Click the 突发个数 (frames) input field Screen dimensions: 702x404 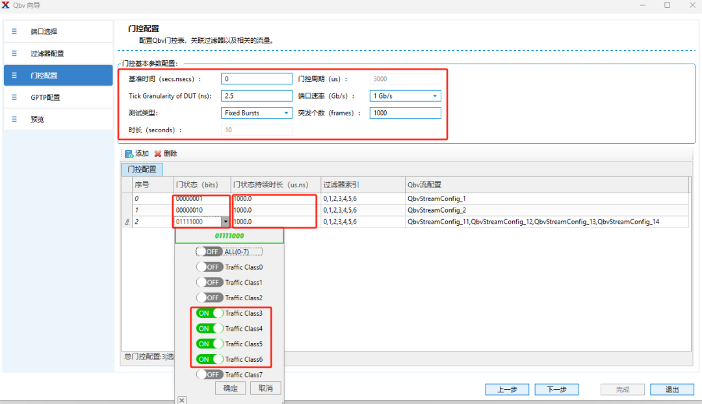pyautogui.click(x=403, y=113)
